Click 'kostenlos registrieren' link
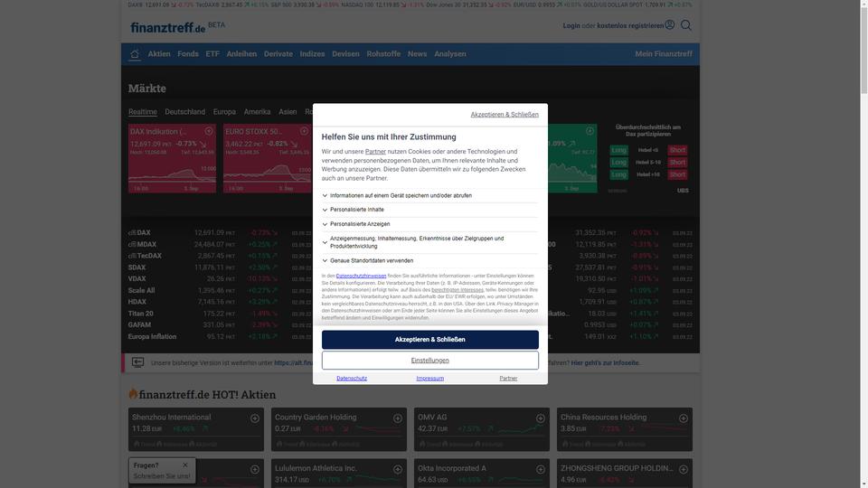The width and height of the screenshot is (868, 488). click(630, 26)
